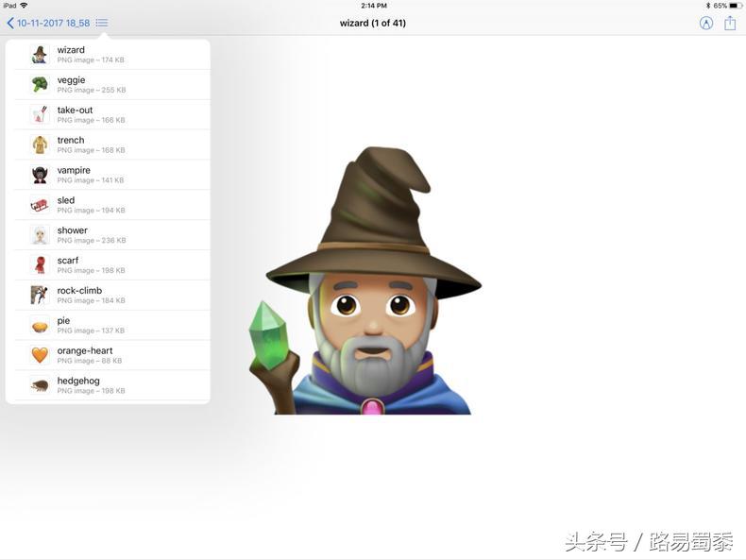Tap the battery indicator

click(736, 6)
